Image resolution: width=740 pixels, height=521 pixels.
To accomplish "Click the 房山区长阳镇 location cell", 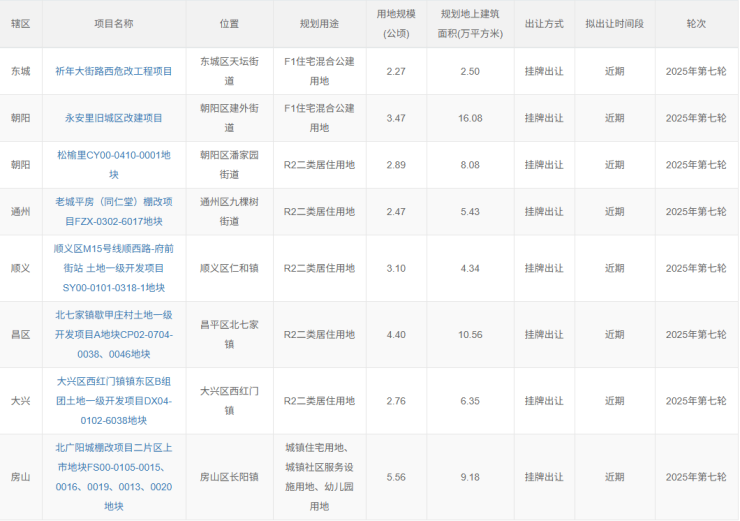I will (x=229, y=477).
